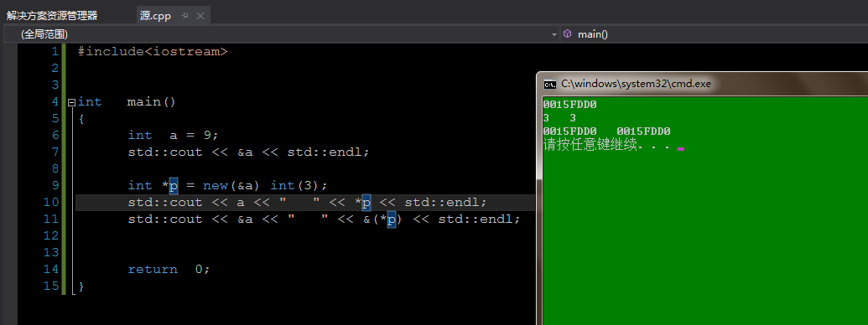Click the return keyword on line 14
Image resolution: width=868 pixels, height=325 pixels.
coord(153,270)
